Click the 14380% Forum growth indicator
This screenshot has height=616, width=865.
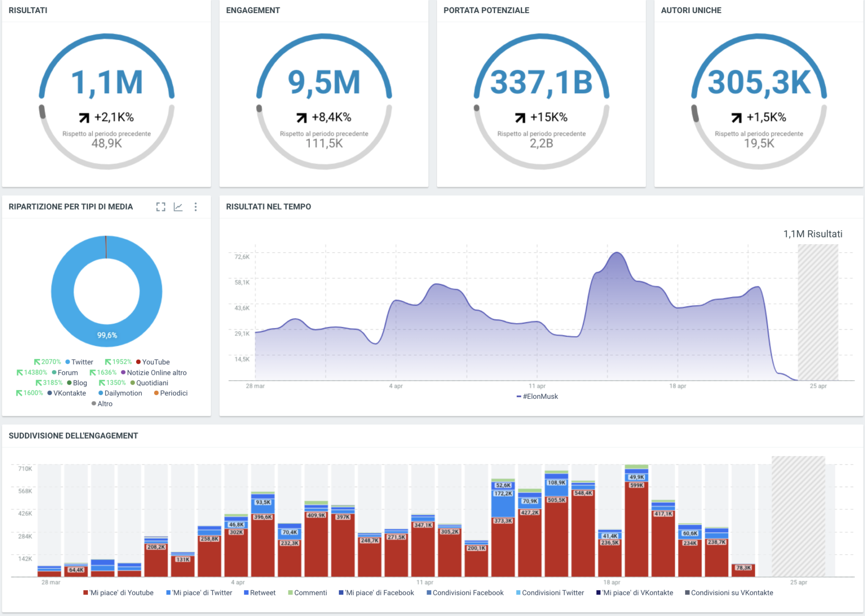32,373
